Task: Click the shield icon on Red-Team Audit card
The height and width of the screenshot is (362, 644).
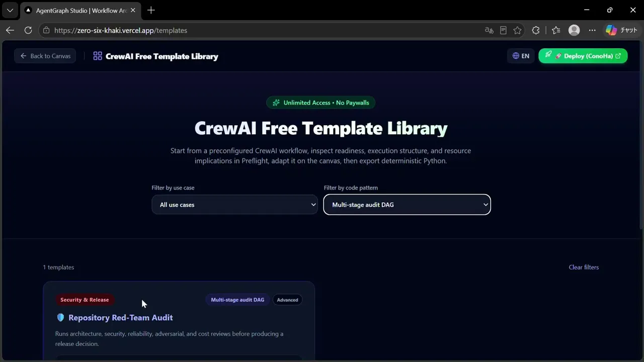Action: click(x=60, y=318)
